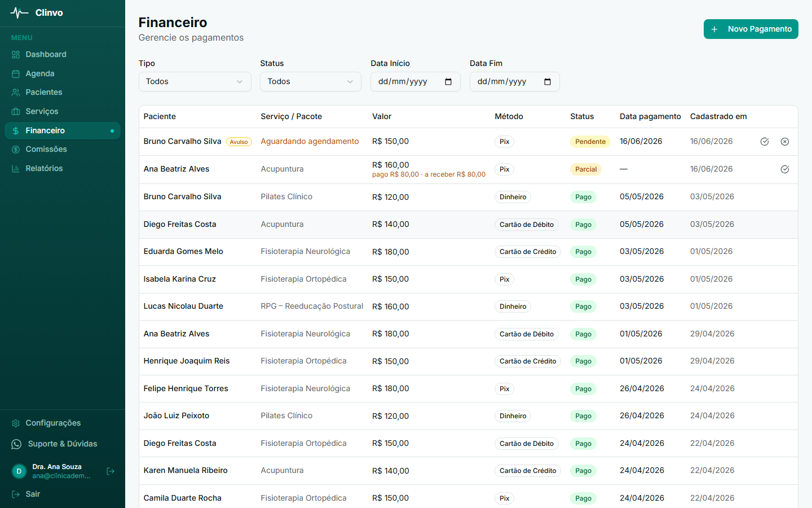812x508 pixels.
Task: Click the logout arrow icon beside Dra. Ana Souza
Action: pos(111,471)
